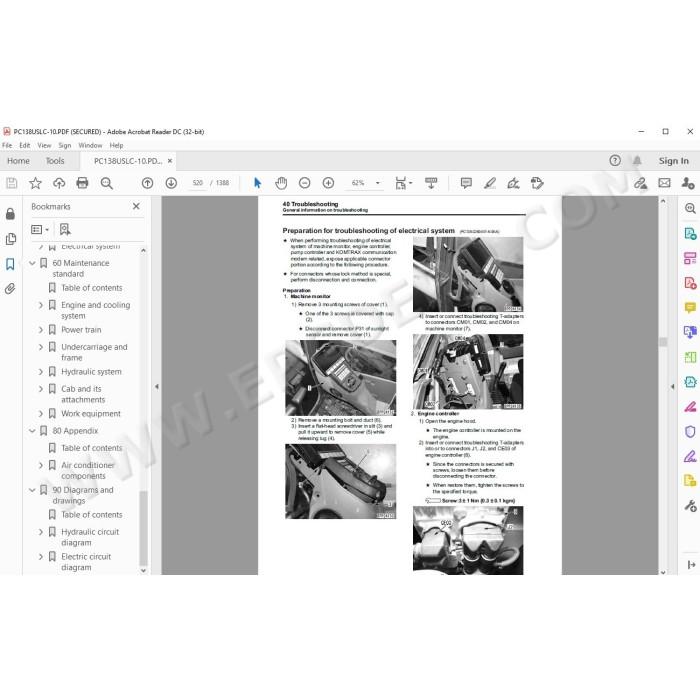Collapse the 80 Appendix bookmark
Screen dimensions: 700x700
pos(32,431)
